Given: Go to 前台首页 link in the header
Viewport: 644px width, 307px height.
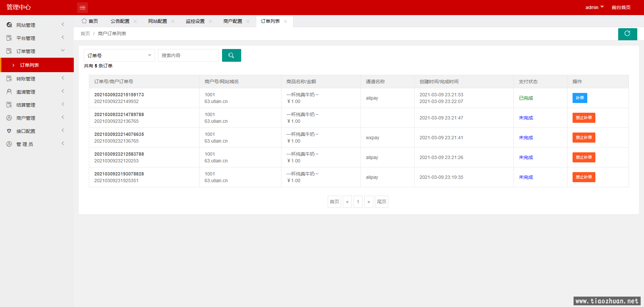Looking at the screenshot, I should point(621,7).
